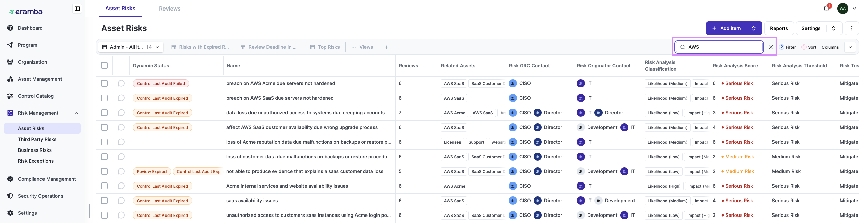Image resolution: width=868 pixels, height=223 pixels.
Task: Click the AA user avatar
Action: click(843, 9)
